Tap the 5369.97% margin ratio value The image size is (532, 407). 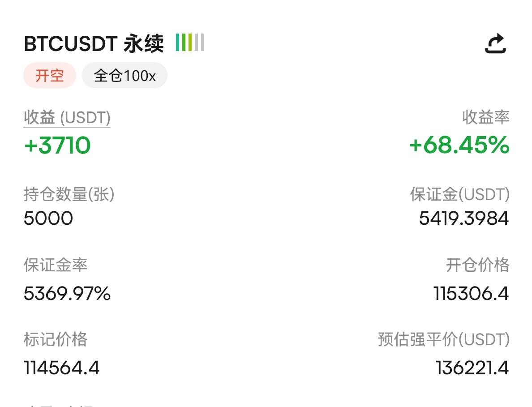pyautogui.click(x=67, y=293)
